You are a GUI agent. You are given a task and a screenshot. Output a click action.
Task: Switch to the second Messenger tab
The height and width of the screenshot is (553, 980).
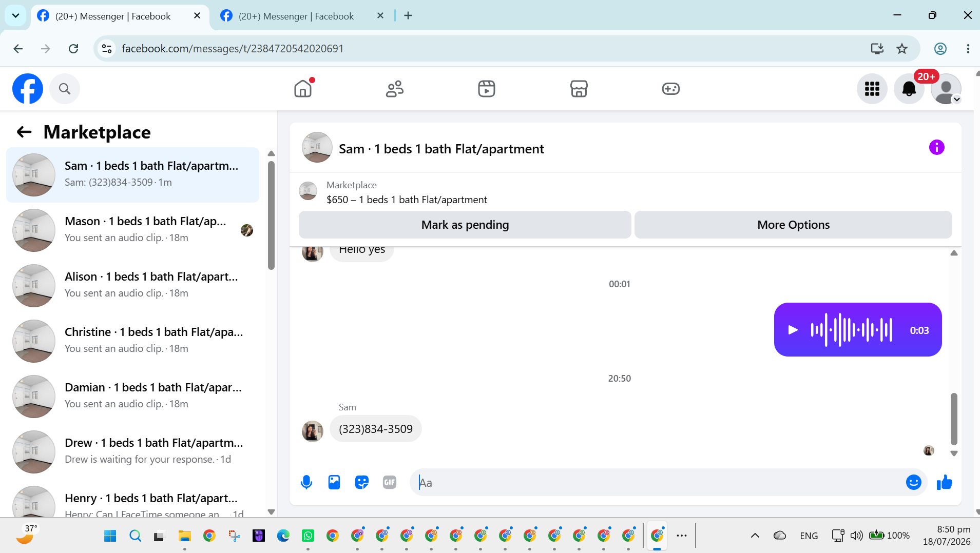296,16
